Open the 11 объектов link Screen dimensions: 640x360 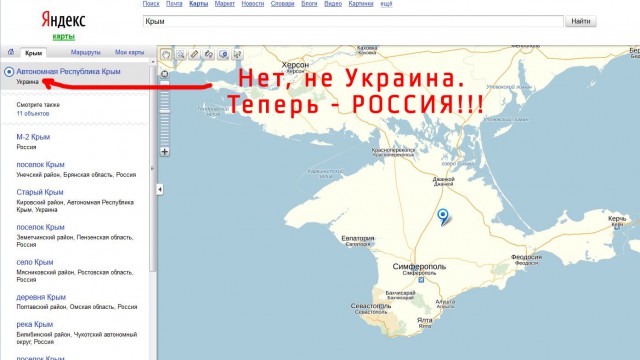(x=33, y=113)
